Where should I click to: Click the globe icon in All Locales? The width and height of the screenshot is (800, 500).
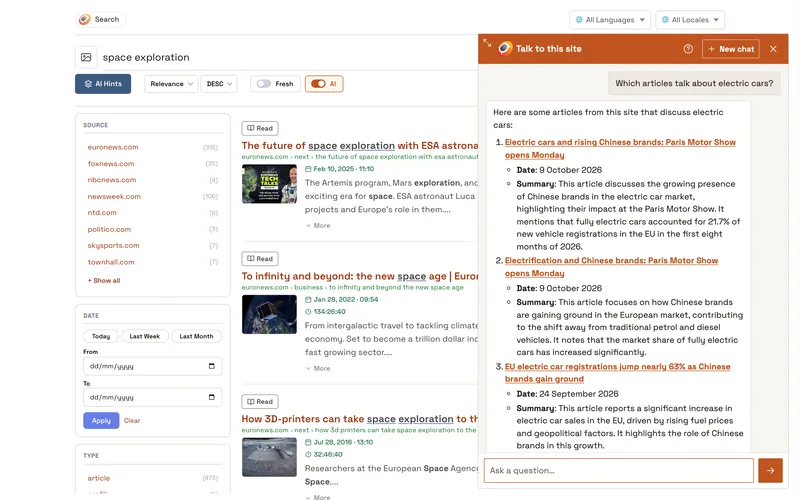(665, 20)
